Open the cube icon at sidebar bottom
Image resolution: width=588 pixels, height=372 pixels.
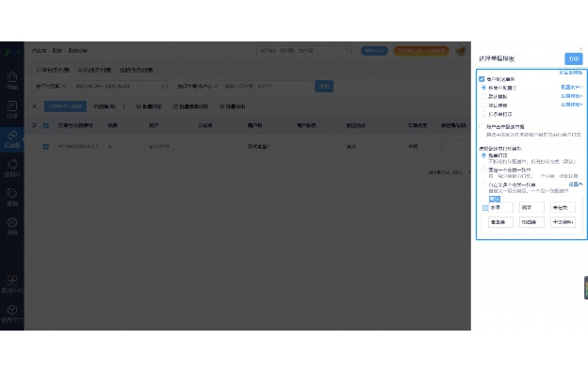12,310
